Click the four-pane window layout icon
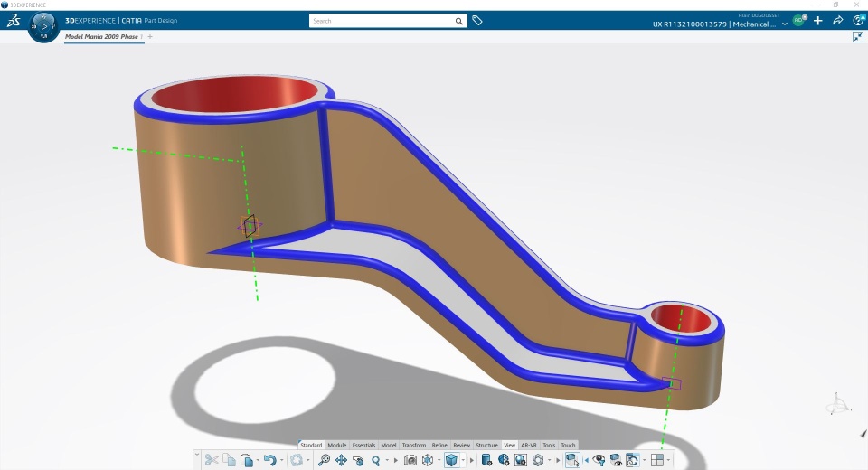 tap(657, 460)
